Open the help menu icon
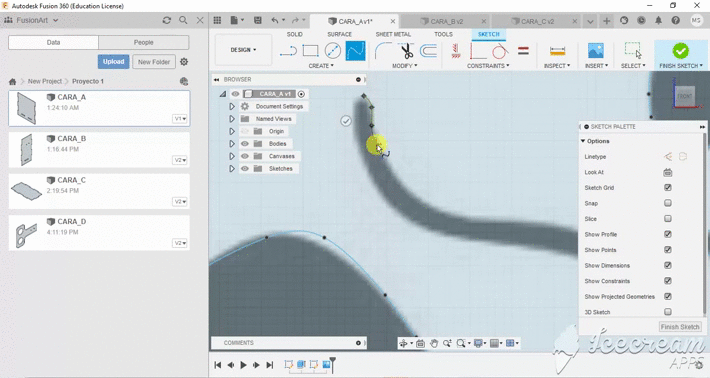 (676, 20)
